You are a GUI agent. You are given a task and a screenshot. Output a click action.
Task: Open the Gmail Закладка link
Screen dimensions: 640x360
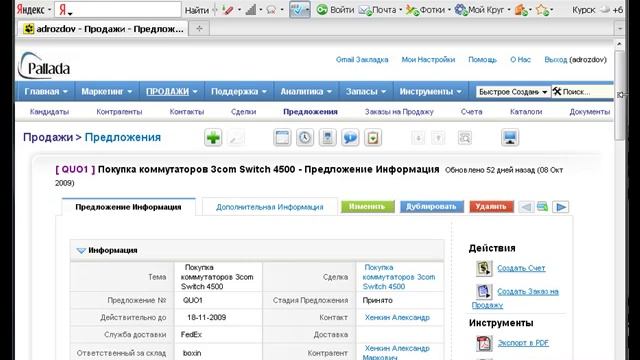coord(362,60)
